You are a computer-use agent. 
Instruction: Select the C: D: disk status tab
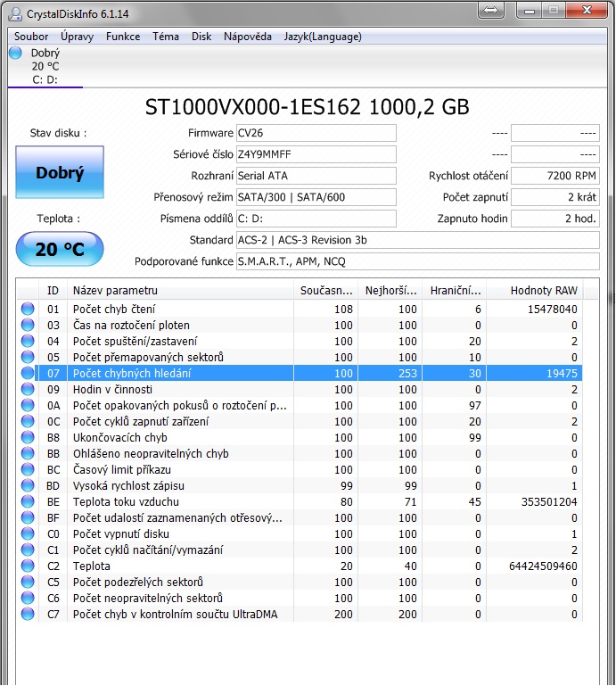pyautogui.click(x=45, y=66)
